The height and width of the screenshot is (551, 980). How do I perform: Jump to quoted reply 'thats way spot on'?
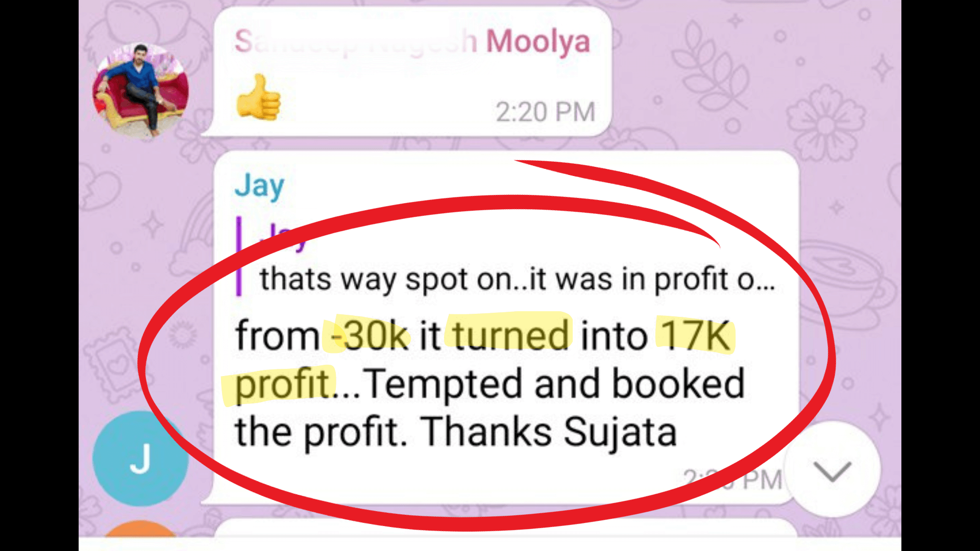pyautogui.click(x=517, y=280)
